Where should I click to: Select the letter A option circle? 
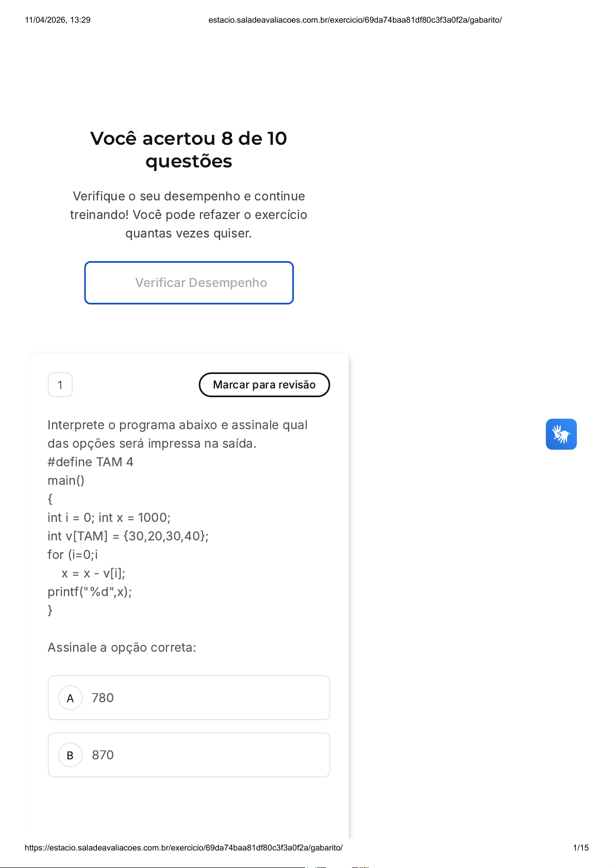tap(71, 698)
